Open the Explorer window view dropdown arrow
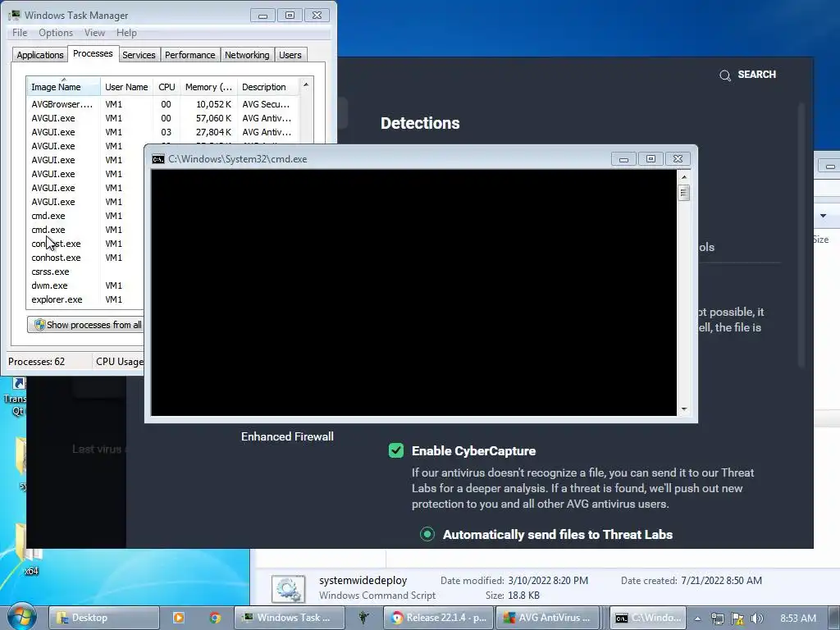840x630 pixels. [824, 216]
